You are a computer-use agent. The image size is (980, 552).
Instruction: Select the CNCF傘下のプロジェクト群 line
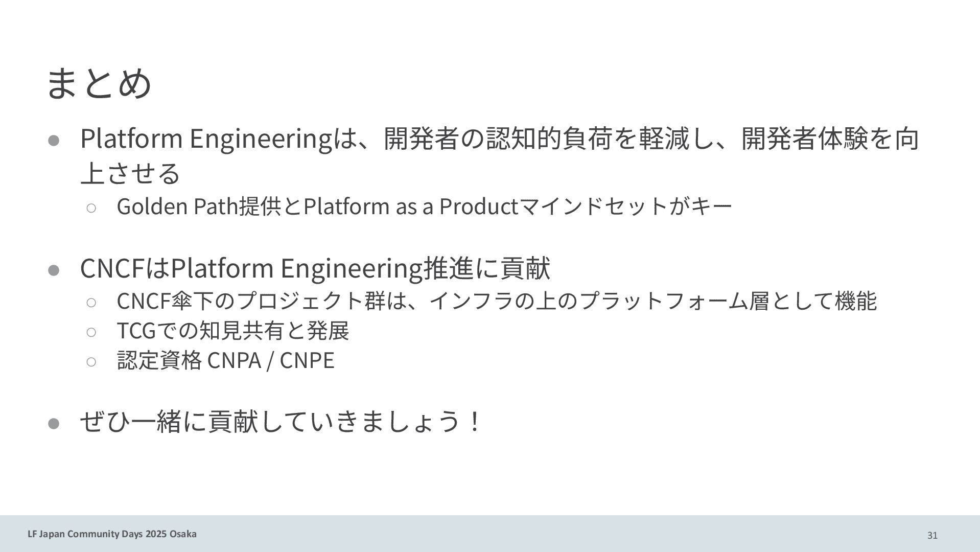(x=497, y=301)
